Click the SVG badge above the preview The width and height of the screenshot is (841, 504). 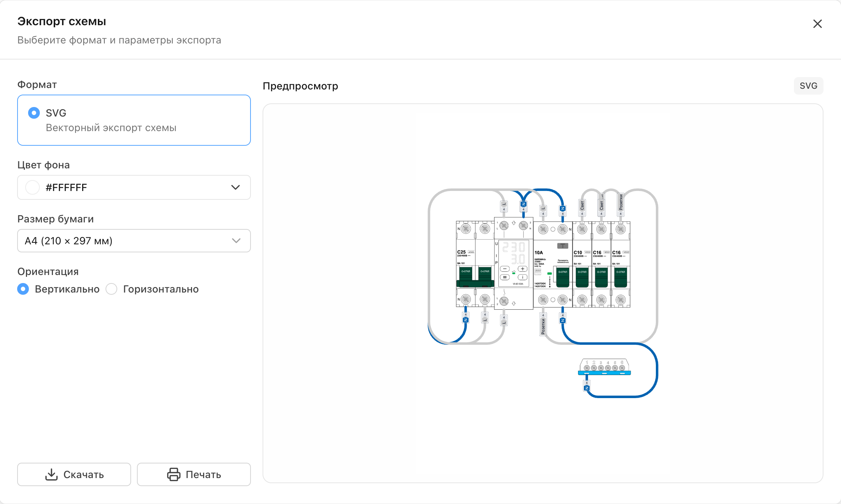[x=808, y=86]
